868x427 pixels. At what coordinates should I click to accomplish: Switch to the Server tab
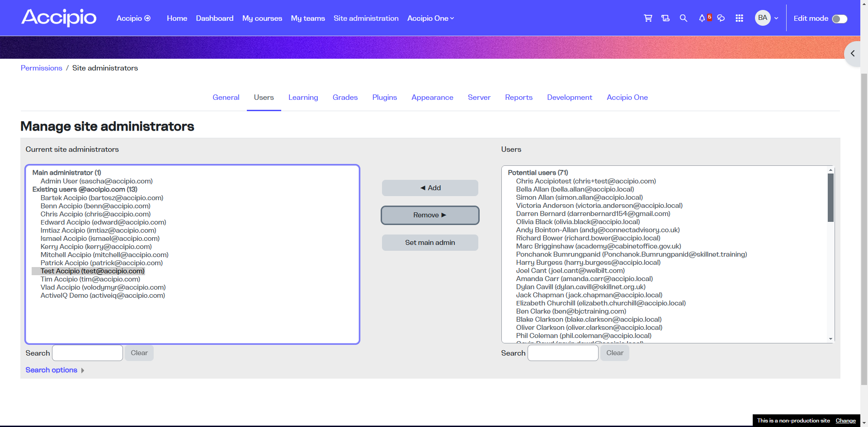point(479,98)
